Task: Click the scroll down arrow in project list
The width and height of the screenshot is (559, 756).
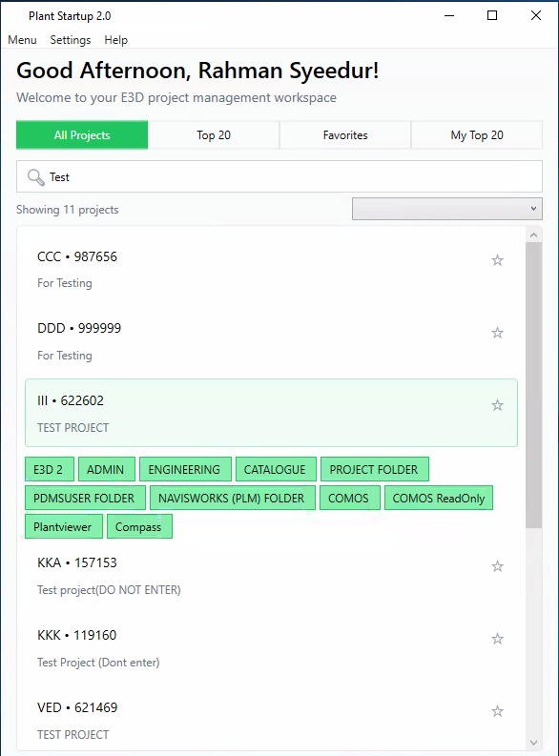Action: coord(533,743)
